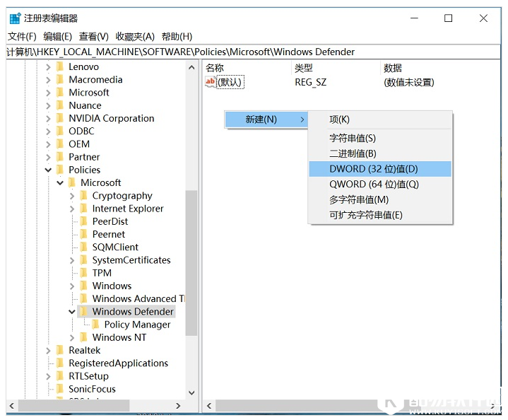This screenshot has height=420, width=508.
Task: Click the registry path address bar
Action: tap(254, 52)
